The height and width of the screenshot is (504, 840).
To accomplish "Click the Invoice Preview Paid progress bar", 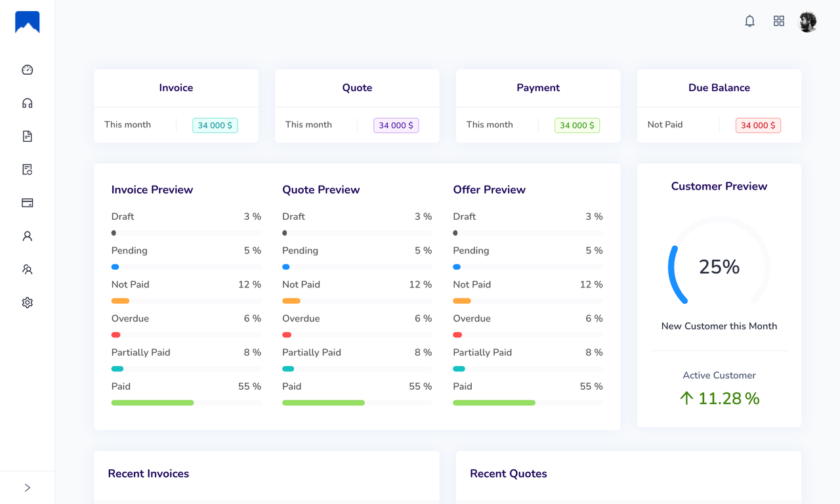I will point(186,403).
